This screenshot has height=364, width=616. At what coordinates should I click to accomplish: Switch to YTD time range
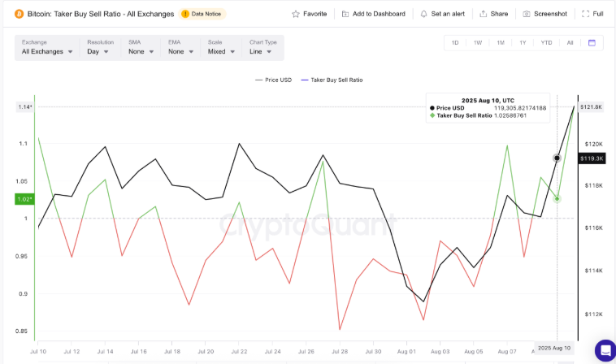click(x=546, y=42)
